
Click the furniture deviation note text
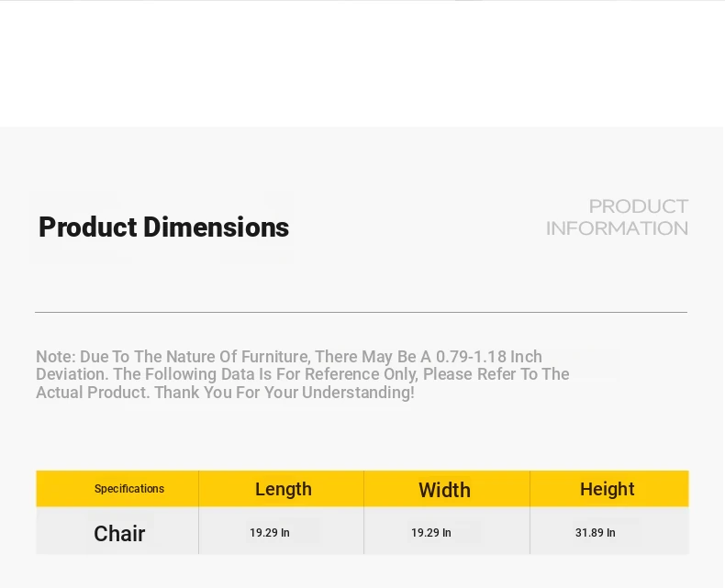[x=303, y=374]
